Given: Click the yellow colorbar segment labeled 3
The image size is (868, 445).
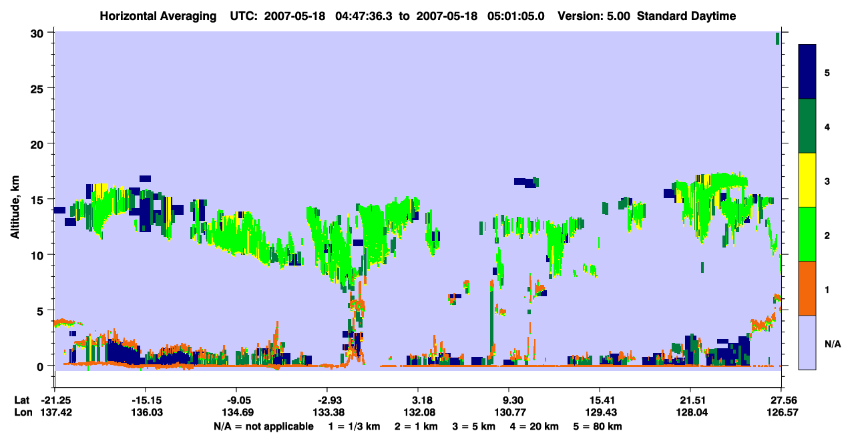Looking at the screenshot, I should 807,180.
